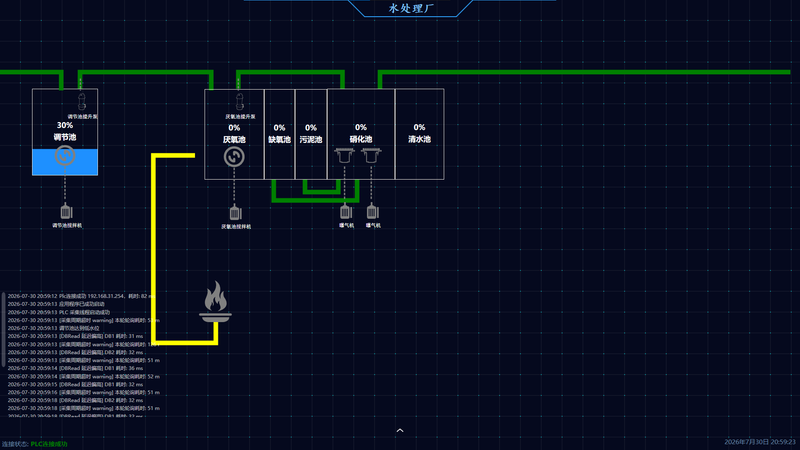Select the 20:59:18 DB2 耗时: 32 ms row

[75, 401]
